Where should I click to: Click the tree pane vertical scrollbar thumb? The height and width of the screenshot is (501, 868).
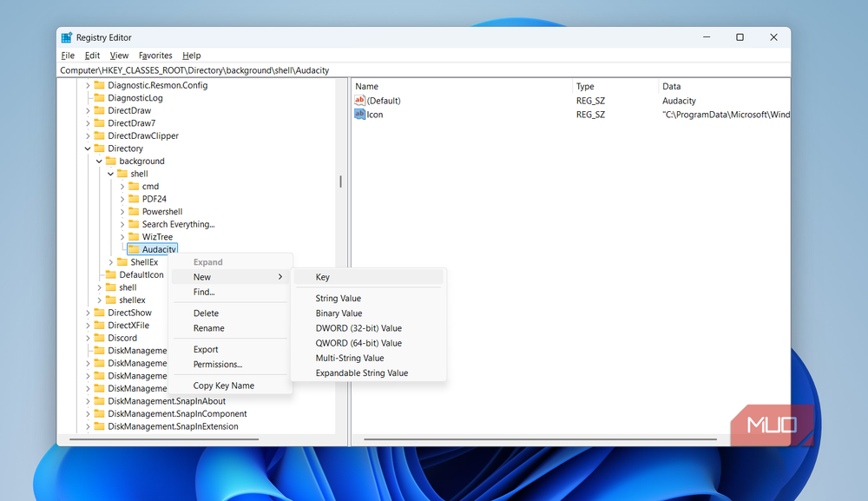point(340,181)
